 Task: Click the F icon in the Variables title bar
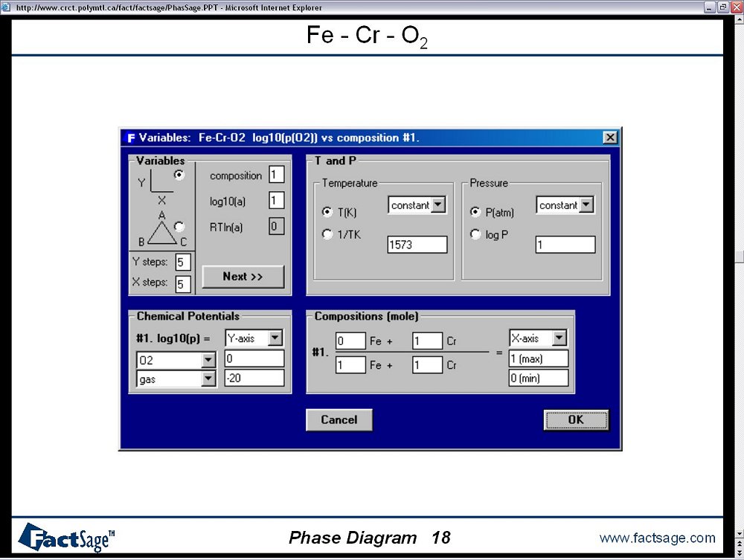130,138
